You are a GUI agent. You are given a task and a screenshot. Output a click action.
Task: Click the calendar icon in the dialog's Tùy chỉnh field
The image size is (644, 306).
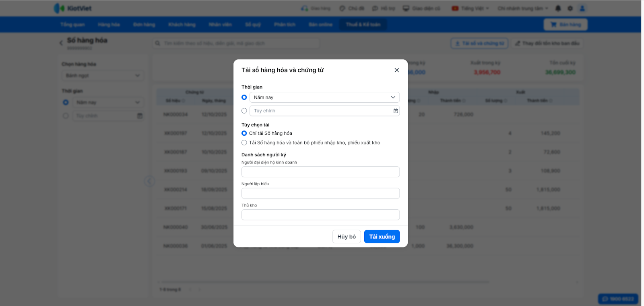[396, 111]
